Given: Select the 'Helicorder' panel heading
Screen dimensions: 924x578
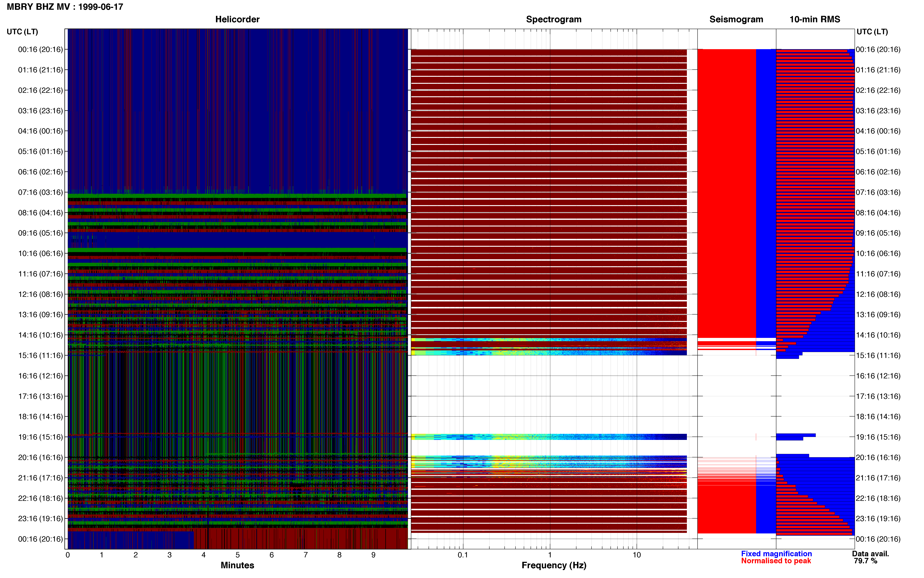Looking at the screenshot, I should pos(237,20).
